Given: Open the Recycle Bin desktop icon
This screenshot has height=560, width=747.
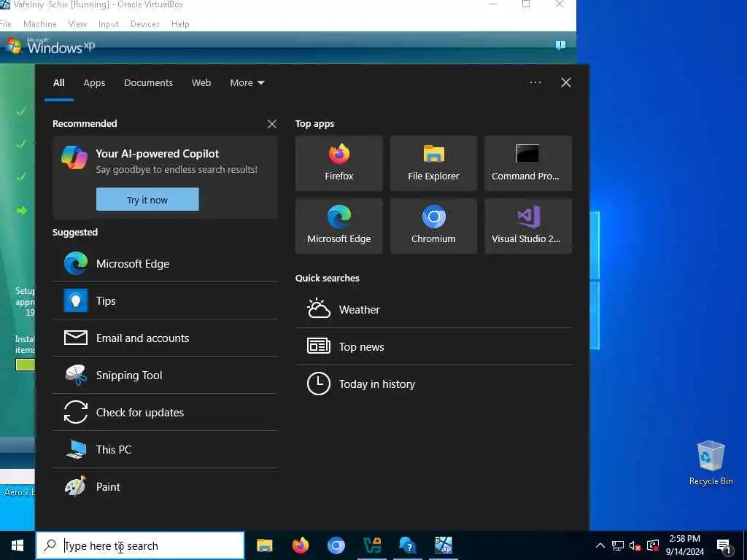Looking at the screenshot, I should [x=711, y=463].
